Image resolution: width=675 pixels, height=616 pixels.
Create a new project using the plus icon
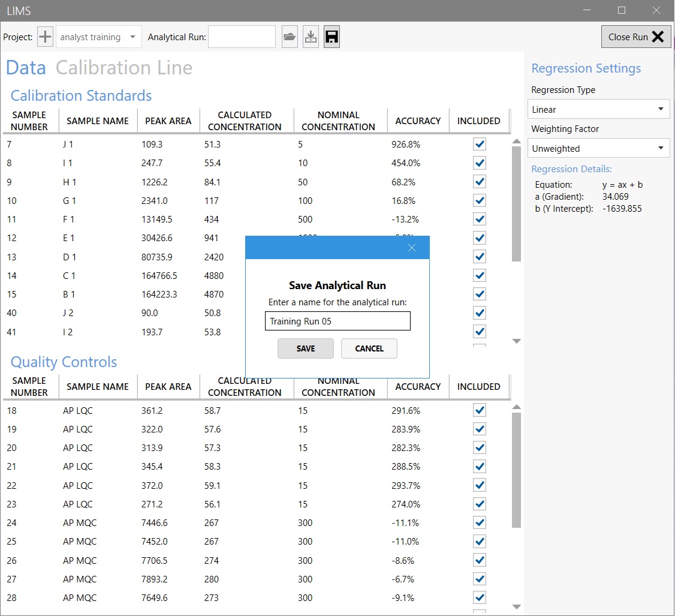[x=44, y=37]
